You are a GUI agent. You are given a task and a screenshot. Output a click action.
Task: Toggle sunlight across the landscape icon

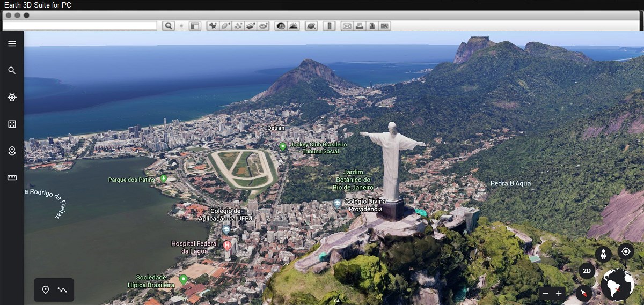click(x=293, y=26)
